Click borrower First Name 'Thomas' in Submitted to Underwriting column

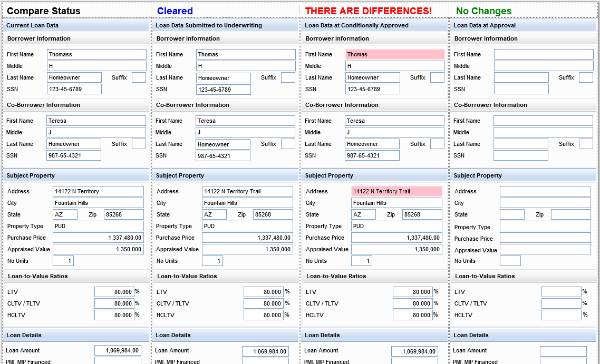tap(246, 54)
